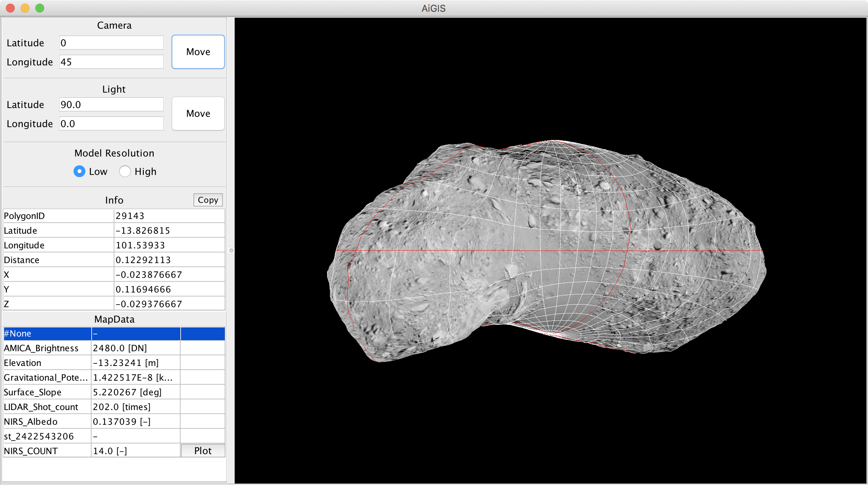Pick the NIRS_Albedo map row
The image size is (868, 485).
(47, 422)
